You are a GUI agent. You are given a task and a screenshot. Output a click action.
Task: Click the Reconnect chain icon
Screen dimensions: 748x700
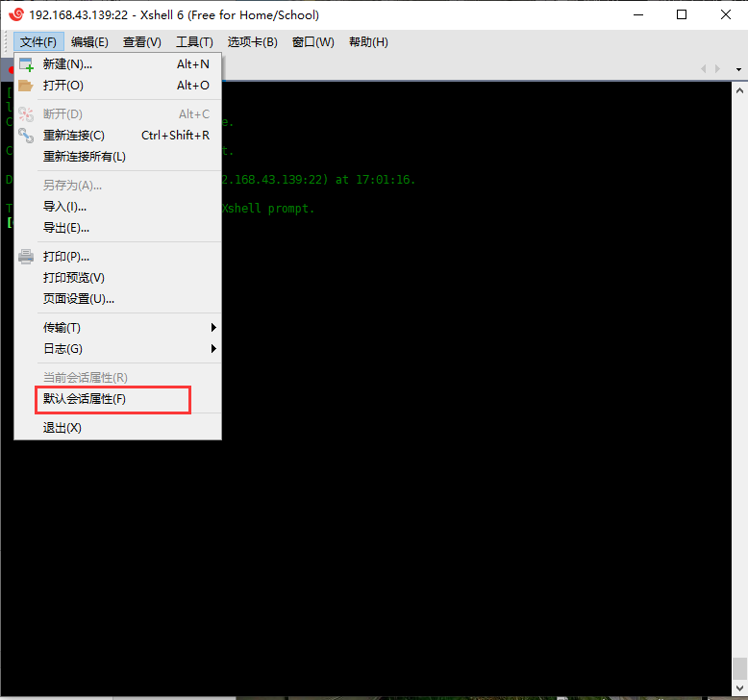(26, 136)
